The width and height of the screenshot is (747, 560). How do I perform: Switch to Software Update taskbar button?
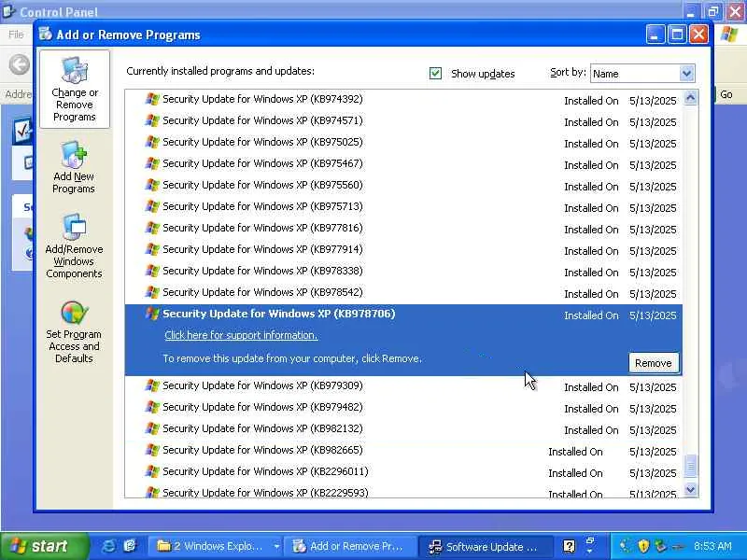(485, 546)
